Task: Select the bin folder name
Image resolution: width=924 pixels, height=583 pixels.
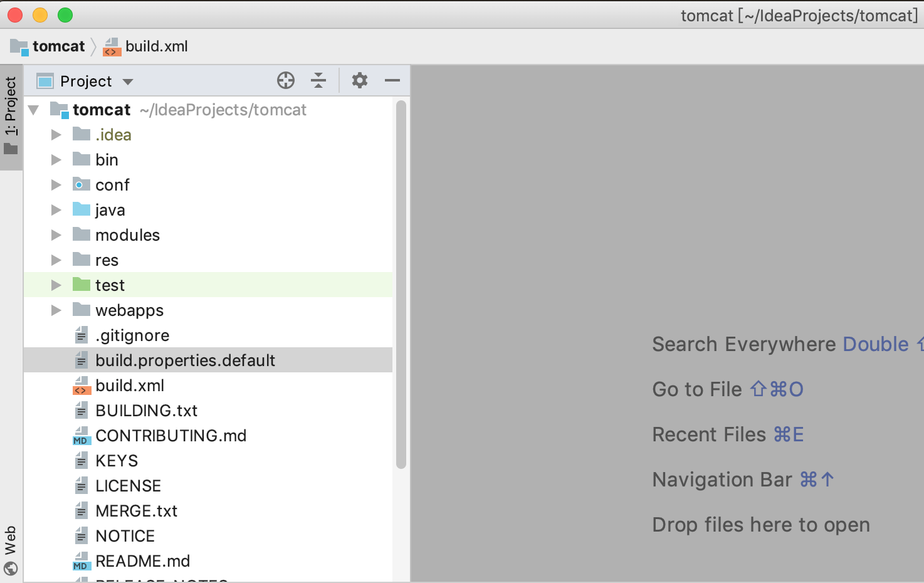Action: point(107,160)
